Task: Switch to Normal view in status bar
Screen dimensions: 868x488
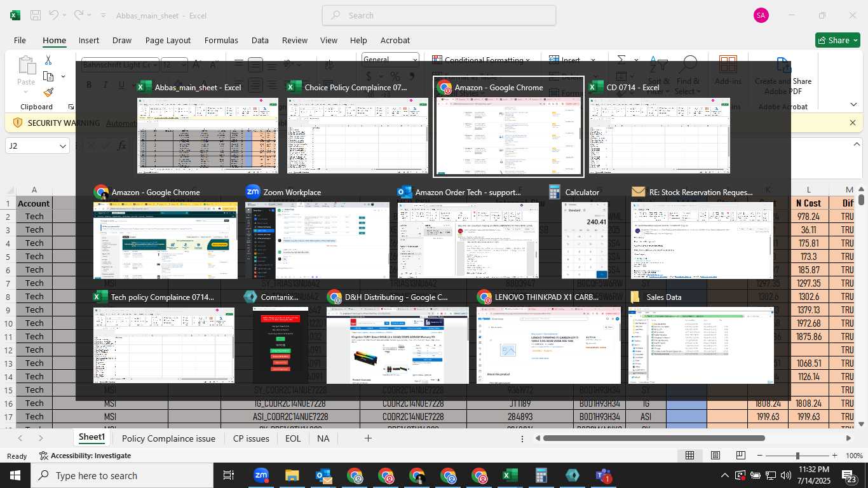Action: pyautogui.click(x=689, y=456)
